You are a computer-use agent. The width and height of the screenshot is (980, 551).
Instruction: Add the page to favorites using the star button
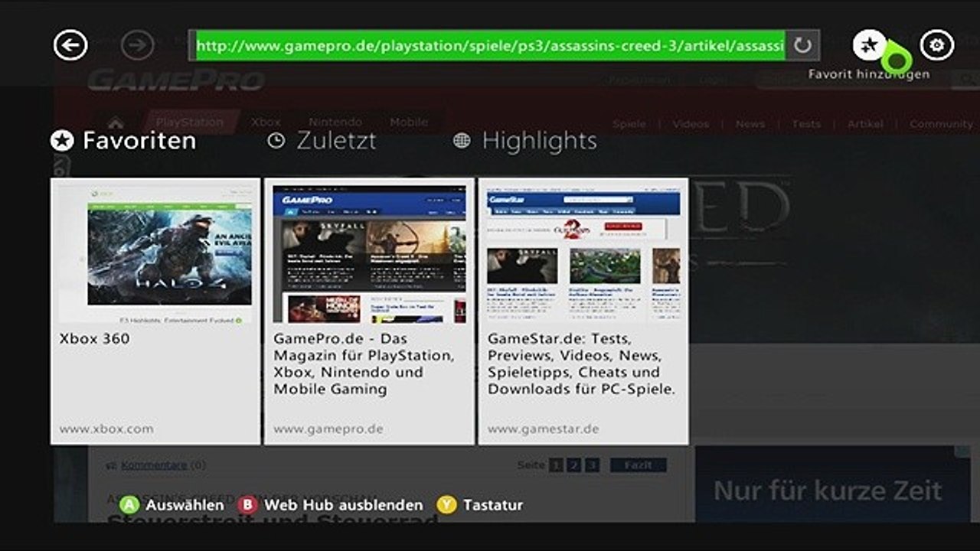[869, 46]
